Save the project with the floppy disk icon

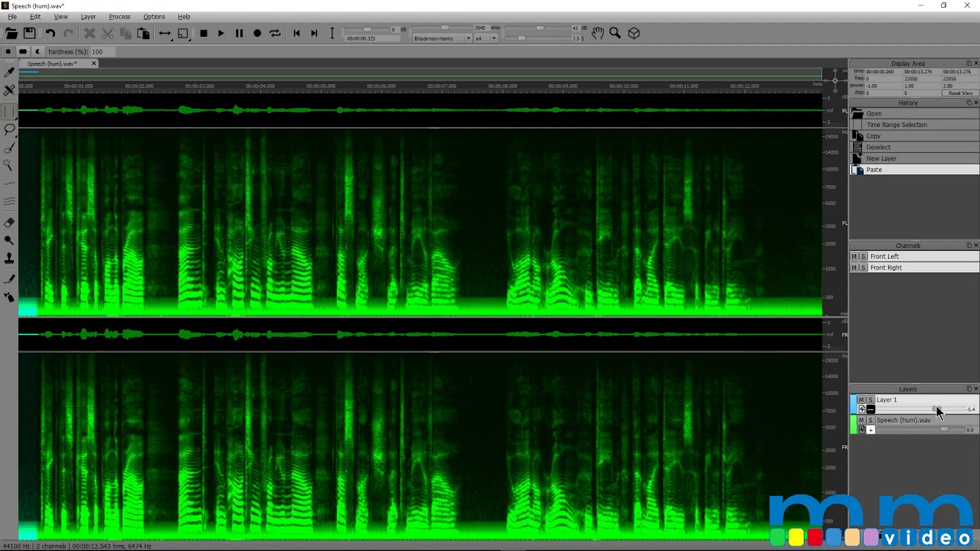click(29, 33)
